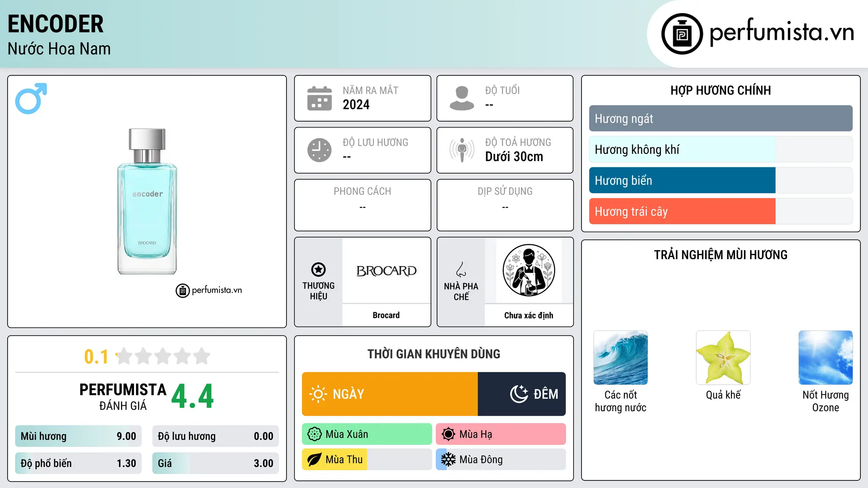Click the calendar icon beside Năm ra mắt
This screenshot has height=488, width=868.
tap(320, 98)
